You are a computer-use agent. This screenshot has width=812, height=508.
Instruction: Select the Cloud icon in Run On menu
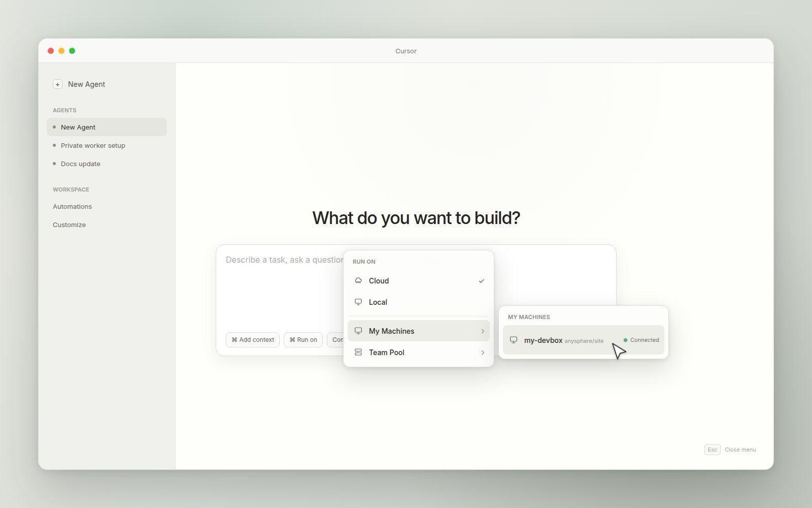pos(358,280)
